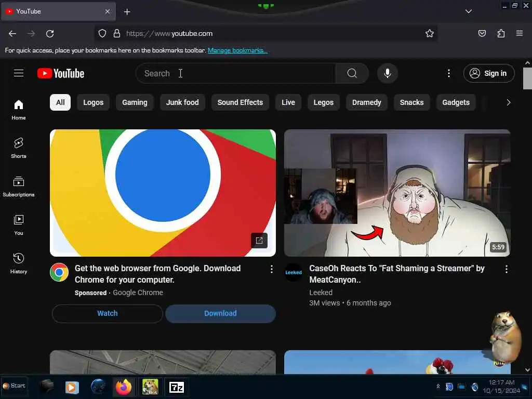The image size is (532, 399).
Task: Click the site security padlock icon
Action: 117,33
